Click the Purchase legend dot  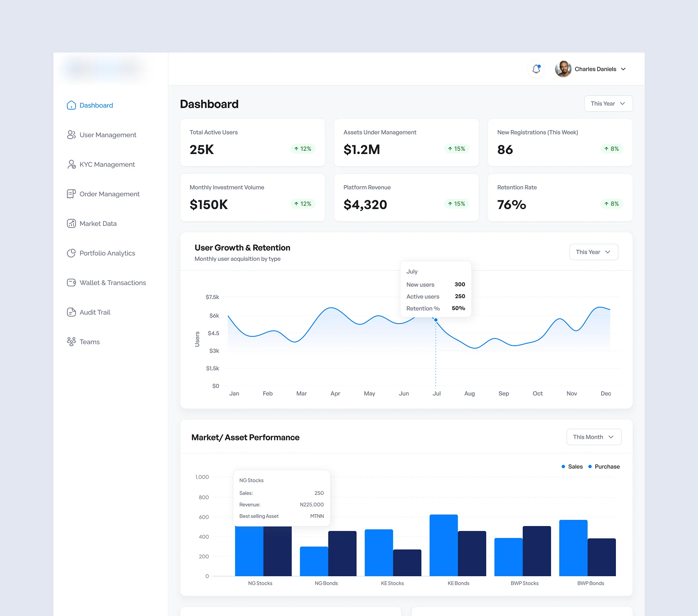point(590,467)
